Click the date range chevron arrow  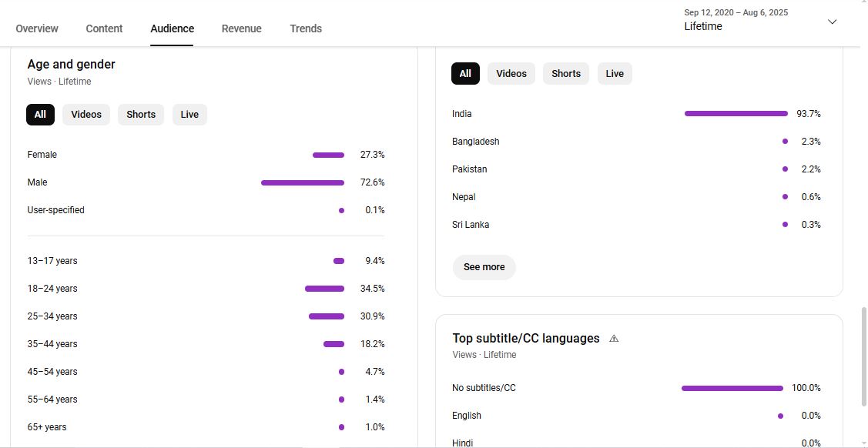pyautogui.click(x=832, y=22)
